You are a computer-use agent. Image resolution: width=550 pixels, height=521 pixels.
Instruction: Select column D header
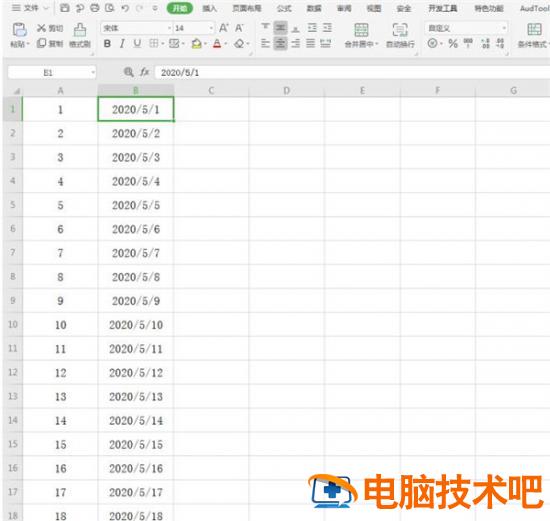[x=287, y=91]
